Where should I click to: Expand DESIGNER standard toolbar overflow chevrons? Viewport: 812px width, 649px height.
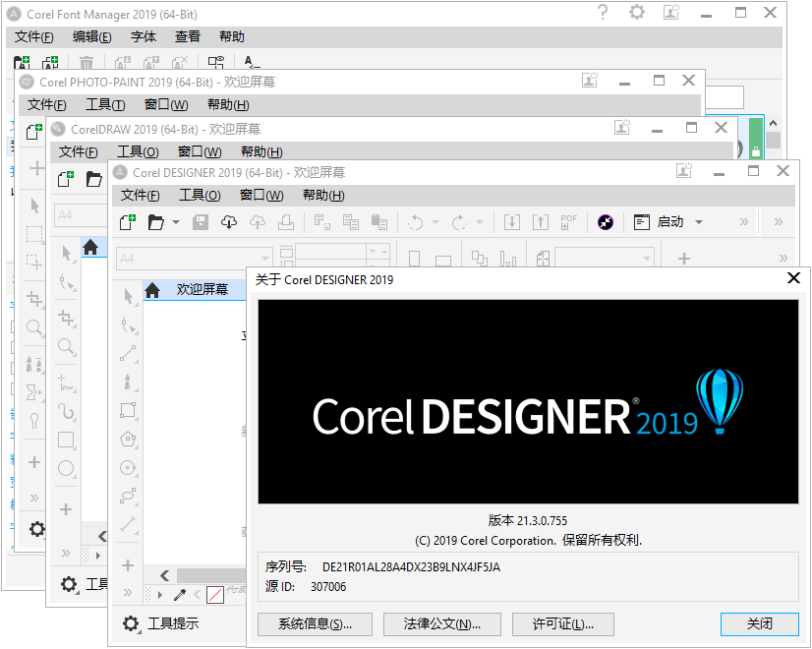(x=744, y=222)
